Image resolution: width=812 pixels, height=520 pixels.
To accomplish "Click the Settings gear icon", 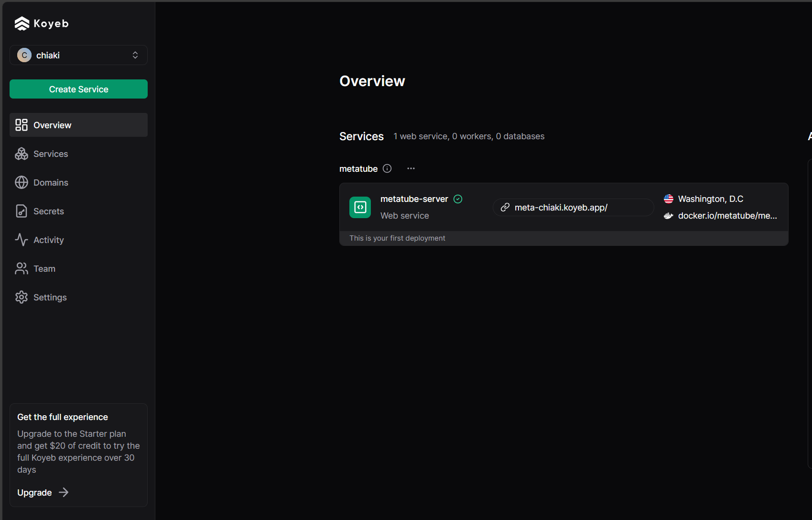I will pos(22,297).
